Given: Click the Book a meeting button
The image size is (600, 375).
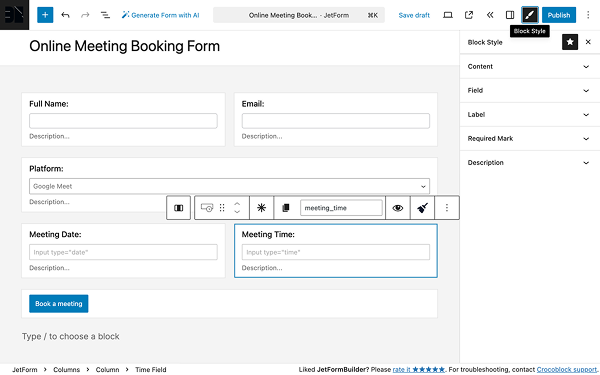Looking at the screenshot, I should (59, 303).
